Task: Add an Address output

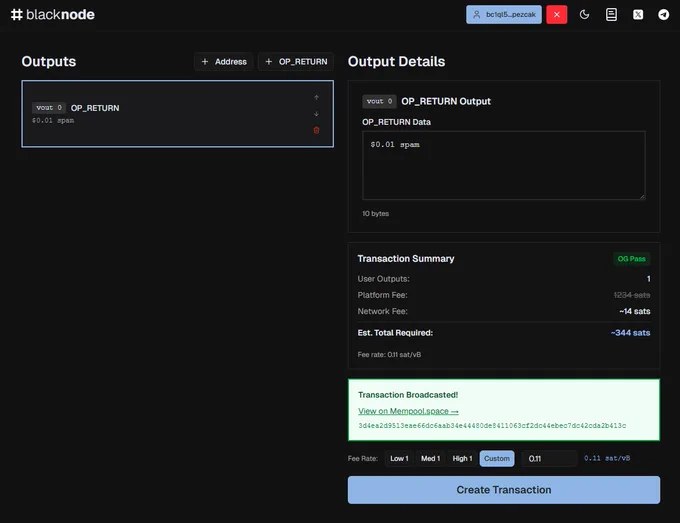Action: (x=224, y=62)
